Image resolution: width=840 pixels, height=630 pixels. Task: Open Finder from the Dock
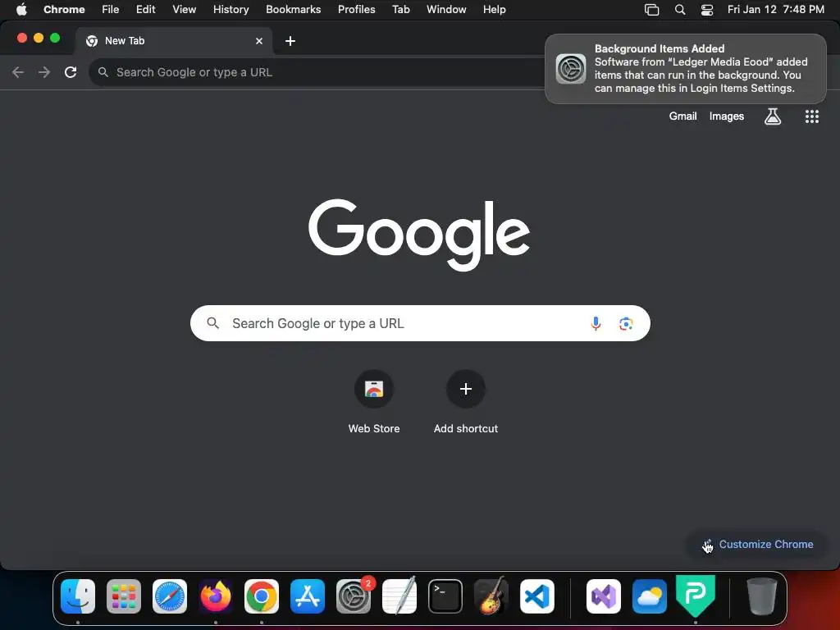(78, 596)
